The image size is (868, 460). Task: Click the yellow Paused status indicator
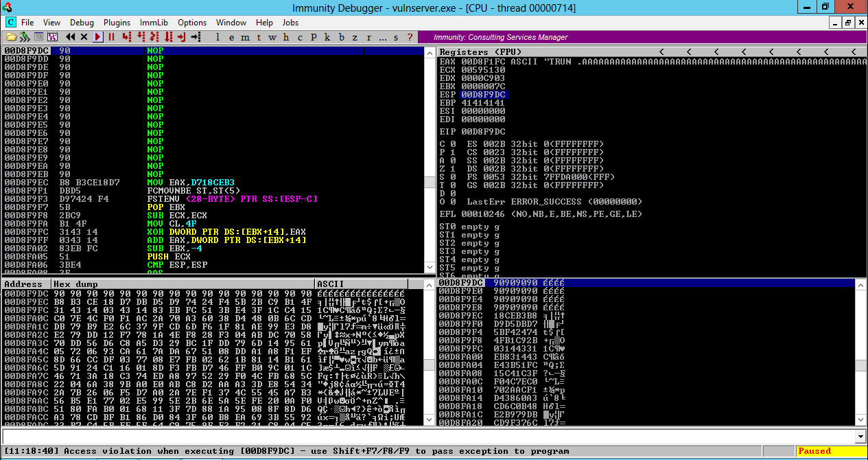(x=831, y=451)
